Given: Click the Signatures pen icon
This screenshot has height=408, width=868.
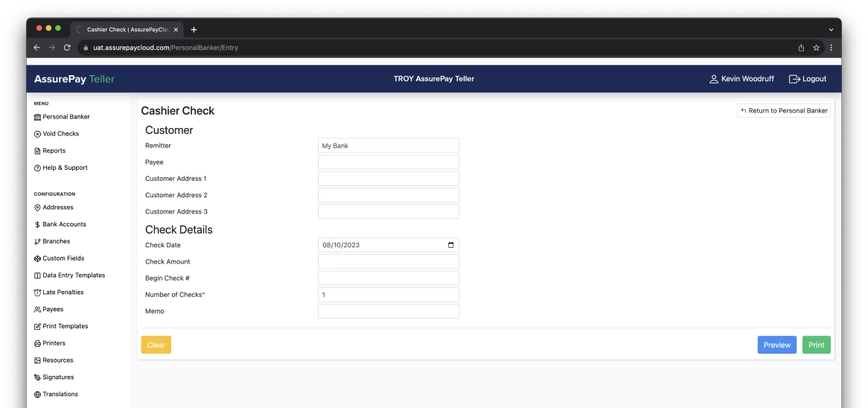Looking at the screenshot, I should [37, 377].
